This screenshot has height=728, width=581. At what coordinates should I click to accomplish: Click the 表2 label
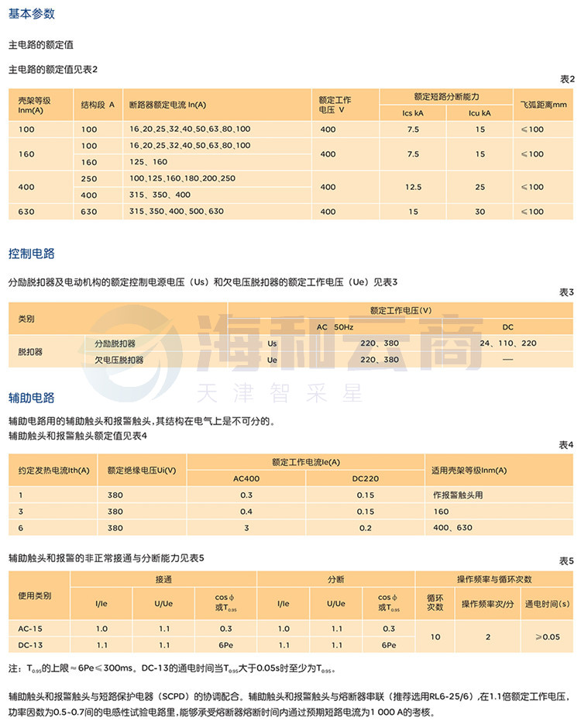[x=567, y=79]
